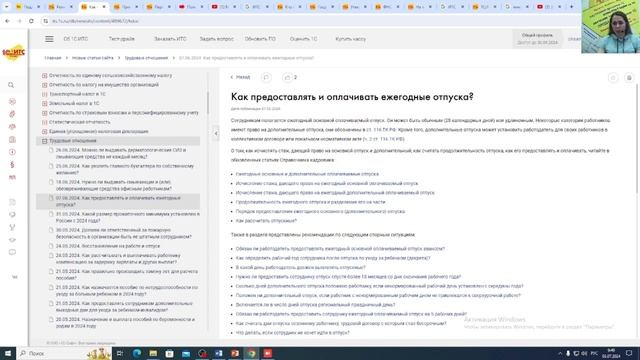This screenshot has height=360, width=640.
Task: Click the print icon at article top right
Action: pyautogui.click(x=629, y=78)
